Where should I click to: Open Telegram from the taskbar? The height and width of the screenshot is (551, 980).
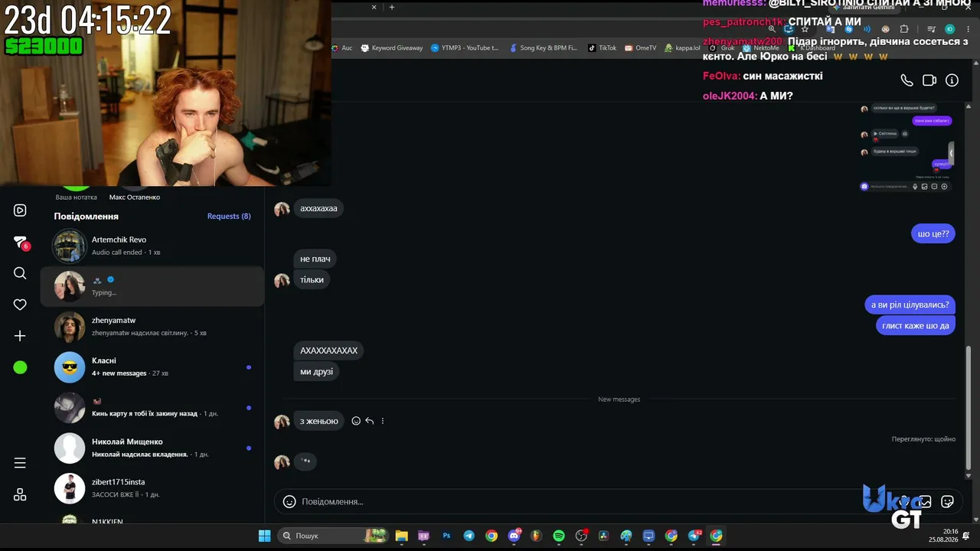point(469,536)
